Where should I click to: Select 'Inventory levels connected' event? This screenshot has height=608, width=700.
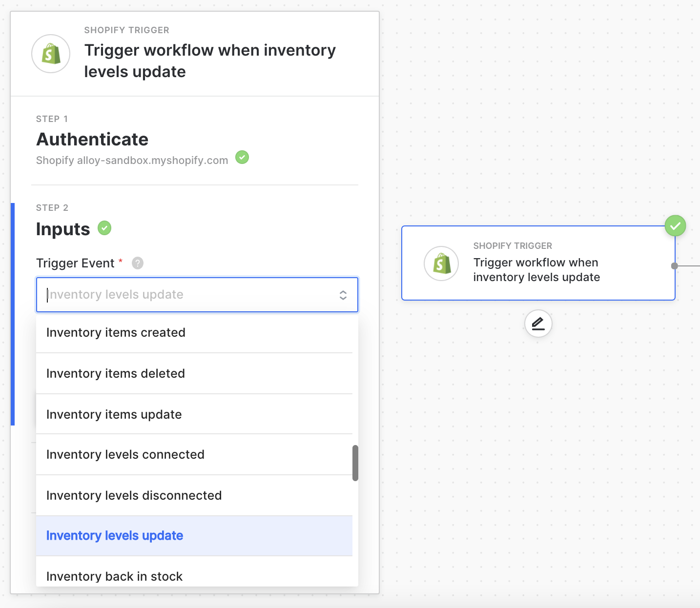125,455
